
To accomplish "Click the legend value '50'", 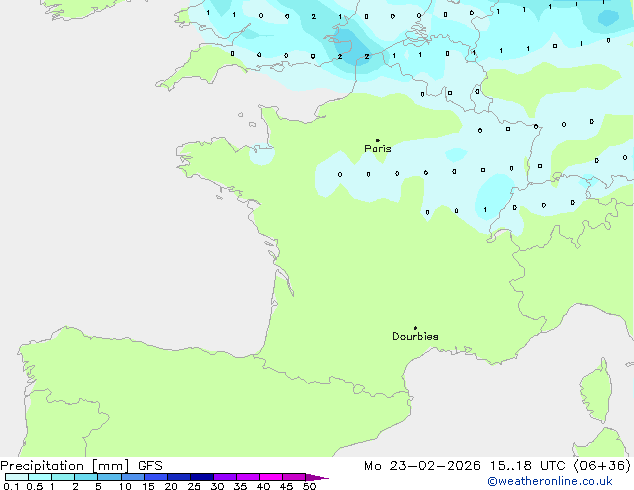I will click(x=309, y=486).
